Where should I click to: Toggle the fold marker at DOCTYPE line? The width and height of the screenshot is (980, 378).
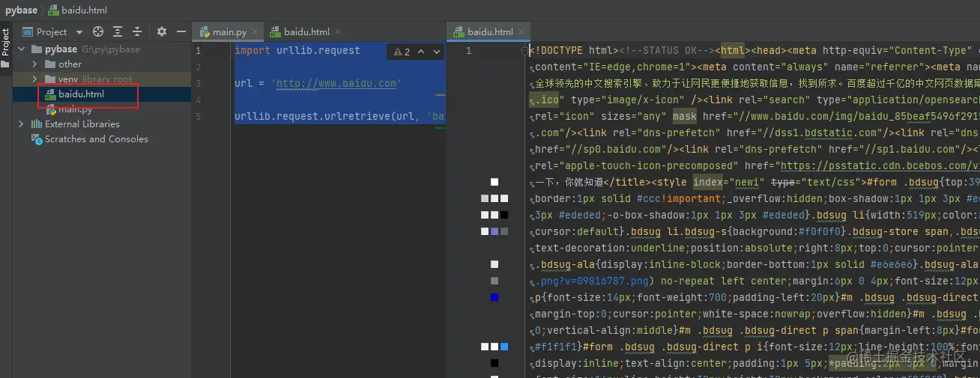525,51
